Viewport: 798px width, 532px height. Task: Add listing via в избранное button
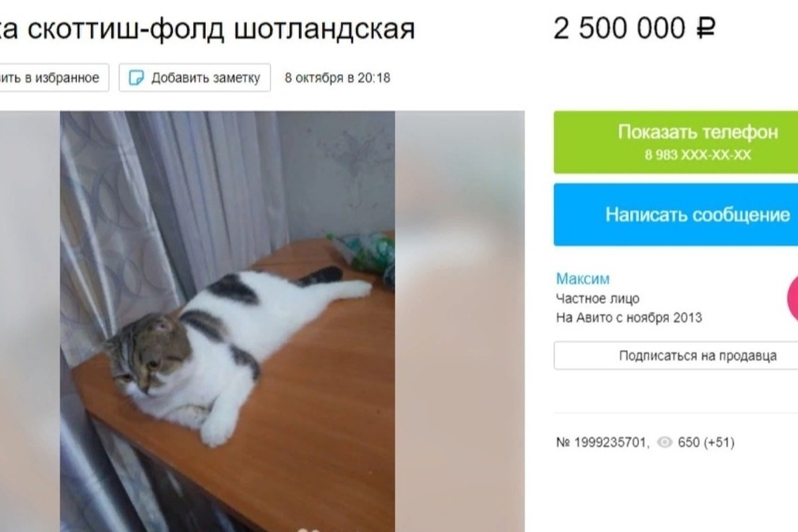(x=54, y=78)
